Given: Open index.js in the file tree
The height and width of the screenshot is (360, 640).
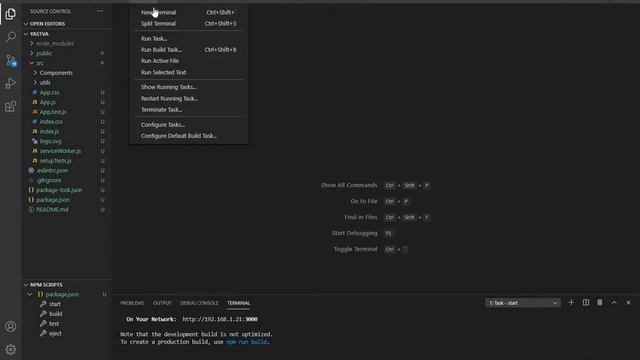Looking at the screenshot, I should click(x=49, y=131).
